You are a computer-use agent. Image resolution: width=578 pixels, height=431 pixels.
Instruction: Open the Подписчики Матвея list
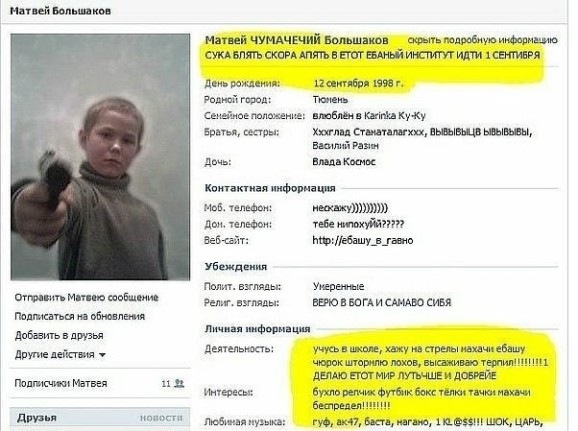click(61, 383)
